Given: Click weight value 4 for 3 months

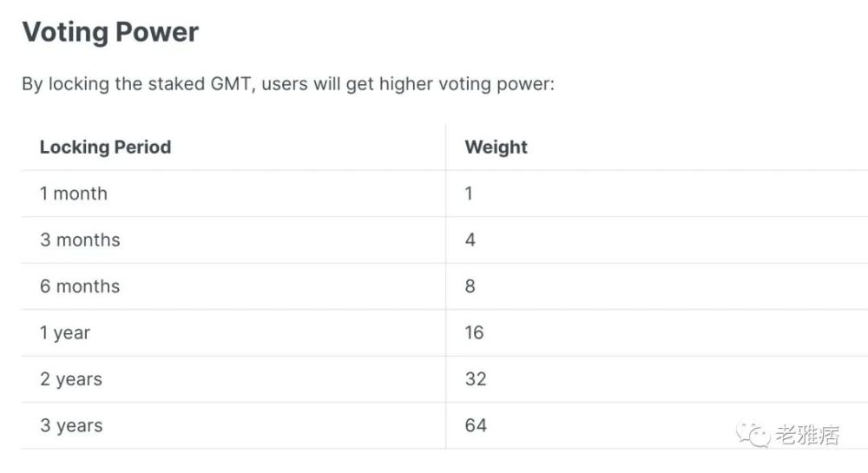Looking at the screenshot, I should point(470,240).
